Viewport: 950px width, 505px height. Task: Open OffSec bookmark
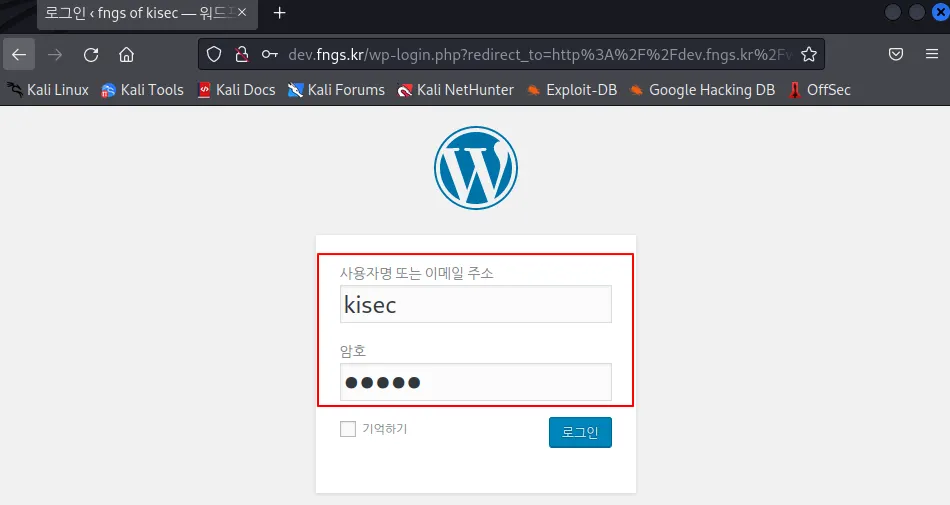tap(819, 90)
